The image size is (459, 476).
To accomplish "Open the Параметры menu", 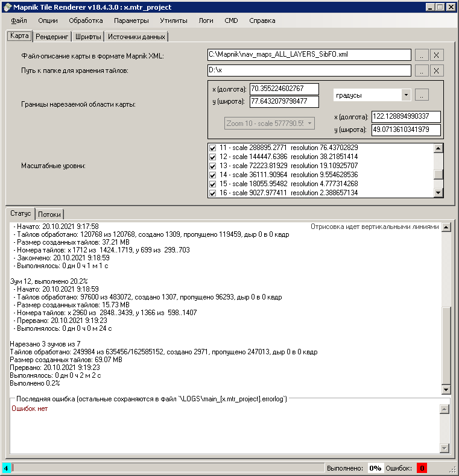I will pos(131,20).
